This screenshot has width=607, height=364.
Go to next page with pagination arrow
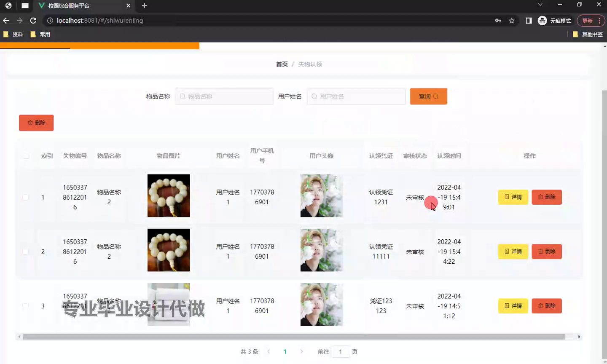point(301,351)
